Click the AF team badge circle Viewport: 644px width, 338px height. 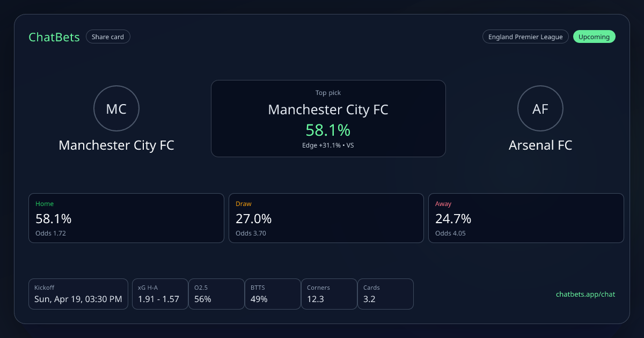(540, 109)
